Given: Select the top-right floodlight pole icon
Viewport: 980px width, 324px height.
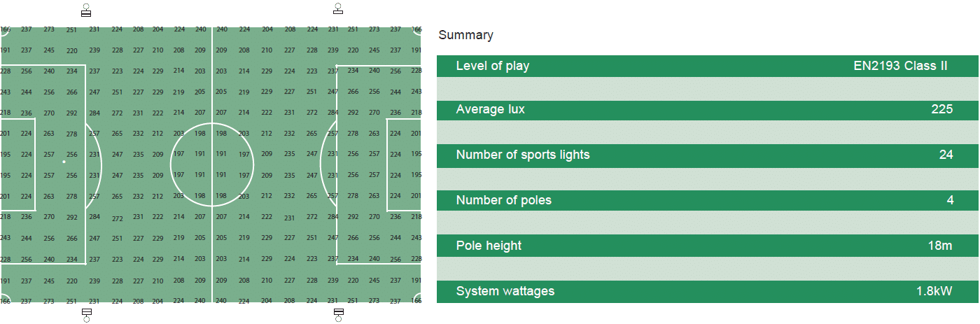Looking at the screenshot, I should [x=338, y=9].
